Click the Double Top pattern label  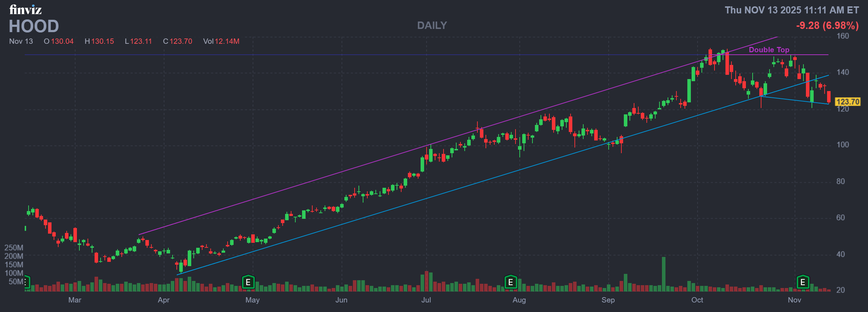pyautogui.click(x=769, y=50)
